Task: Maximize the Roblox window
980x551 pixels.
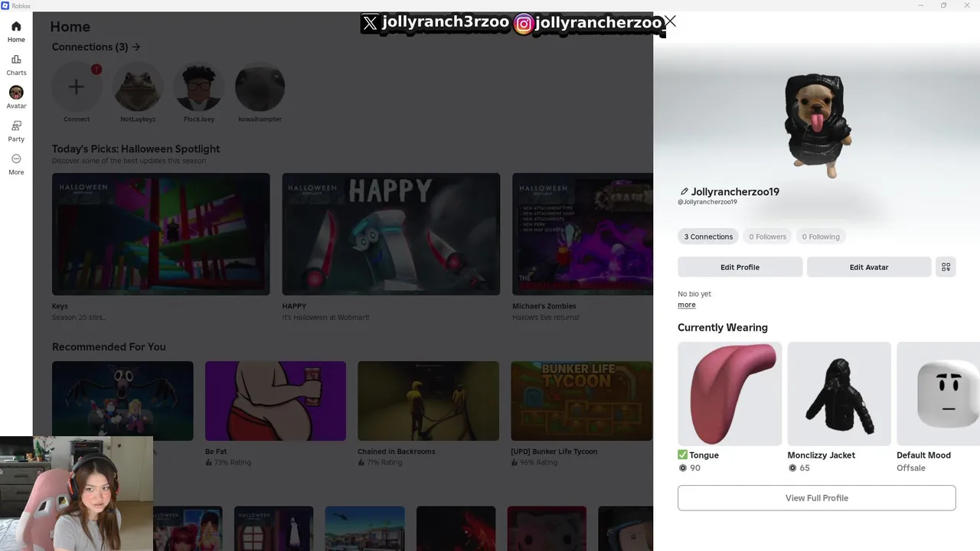Action: coord(943,5)
